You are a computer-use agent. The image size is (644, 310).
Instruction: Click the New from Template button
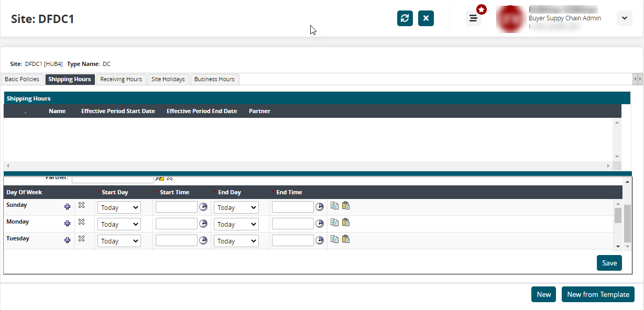pos(598,294)
